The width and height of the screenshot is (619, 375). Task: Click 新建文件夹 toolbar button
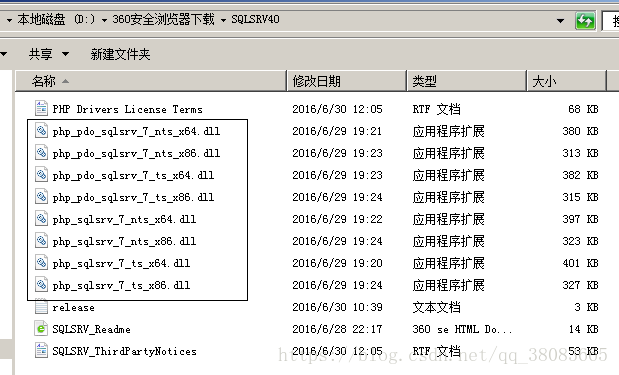(120, 54)
